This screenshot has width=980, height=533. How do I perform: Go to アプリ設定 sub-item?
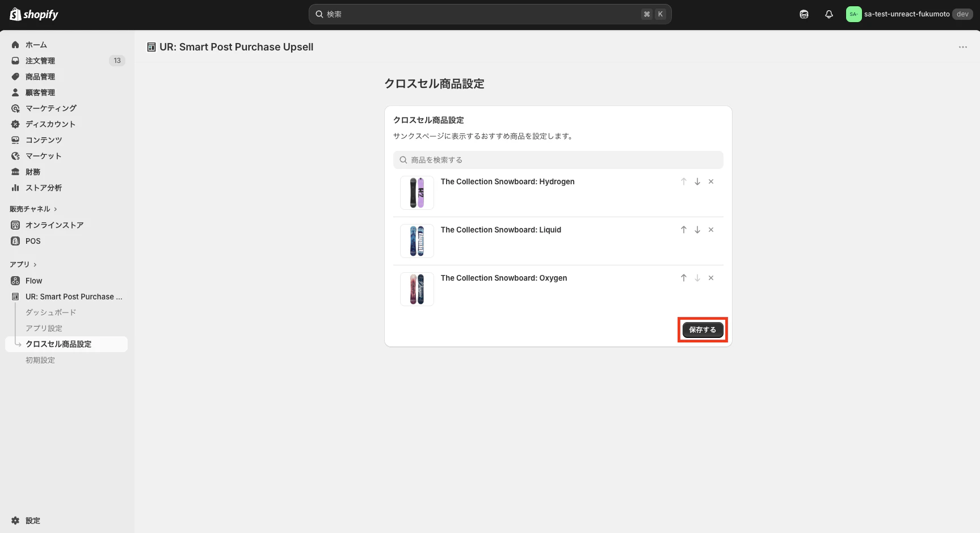(44, 328)
